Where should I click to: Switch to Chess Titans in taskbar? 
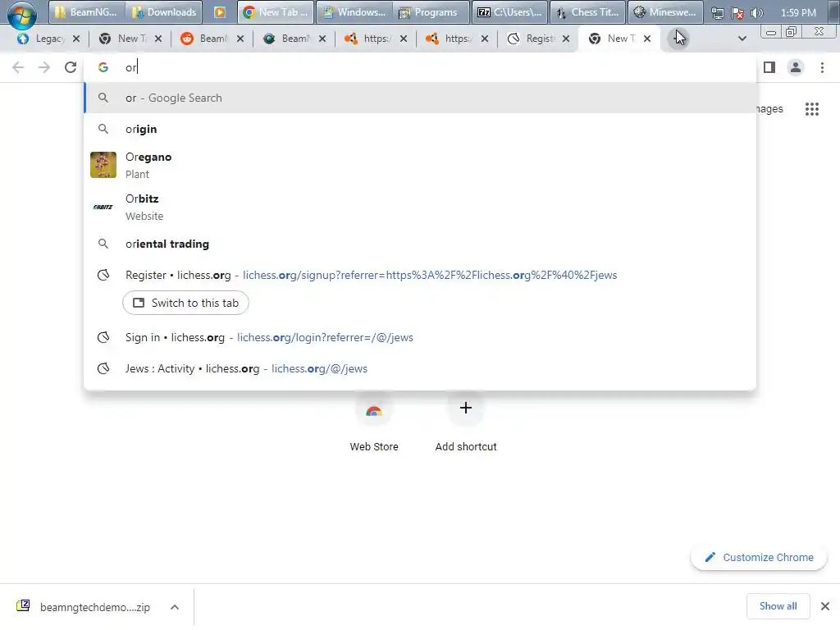point(587,12)
